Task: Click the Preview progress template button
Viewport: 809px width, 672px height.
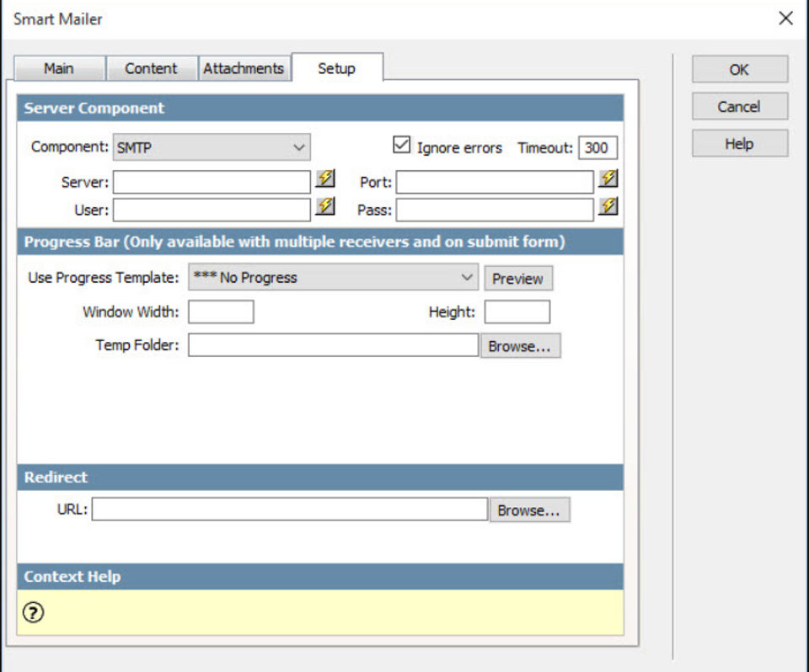Action: [x=518, y=279]
